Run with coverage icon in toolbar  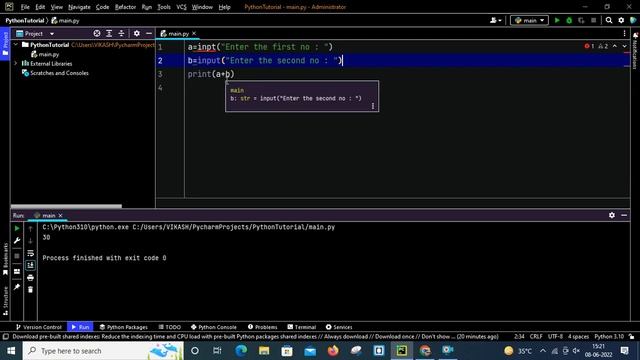581,20
